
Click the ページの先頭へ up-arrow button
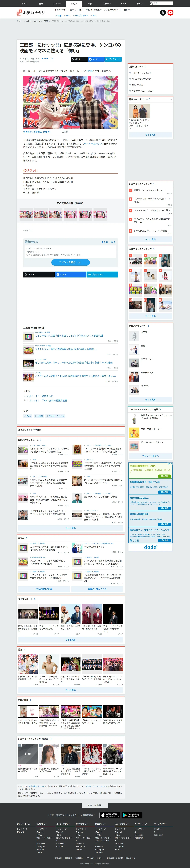(x=95, y=805)
